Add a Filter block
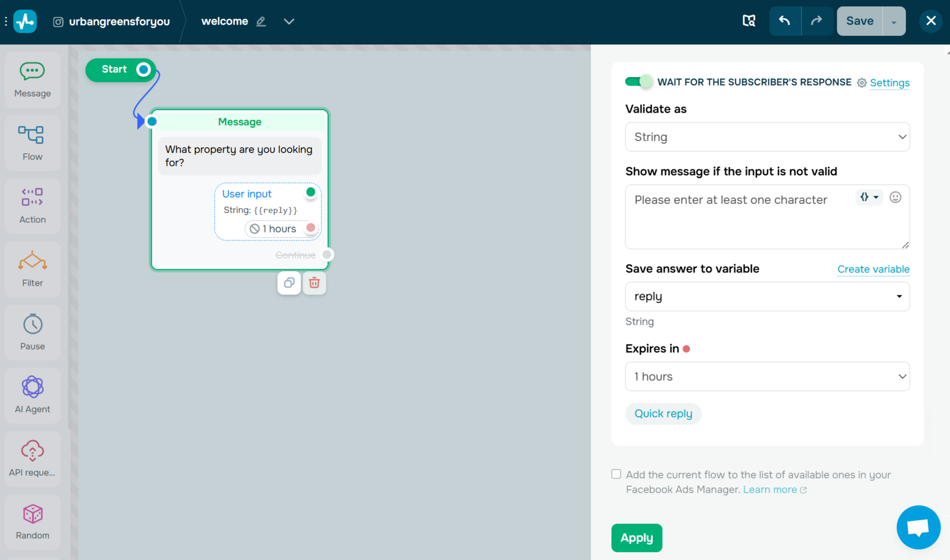This screenshot has width=950, height=560. pos(32,269)
